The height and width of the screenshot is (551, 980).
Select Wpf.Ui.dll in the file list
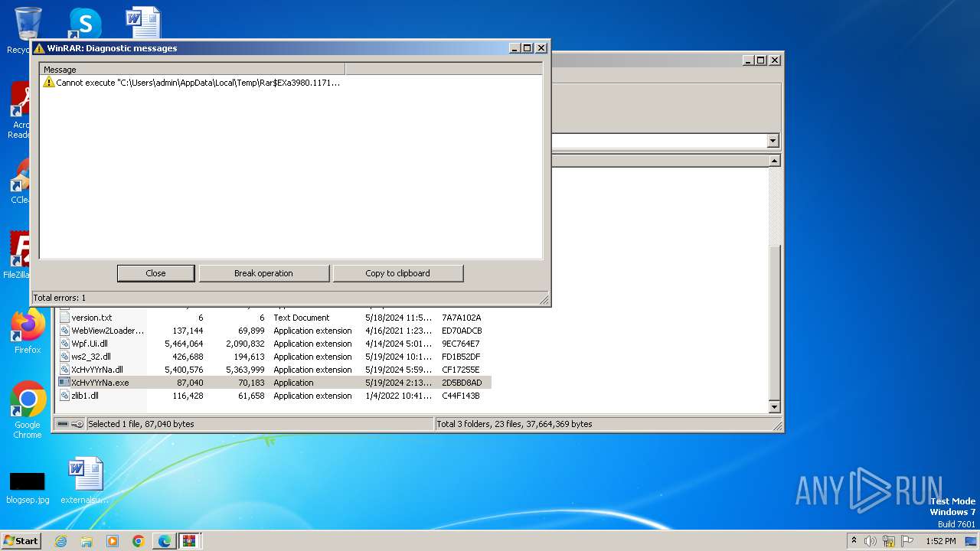[x=275, y=344]
